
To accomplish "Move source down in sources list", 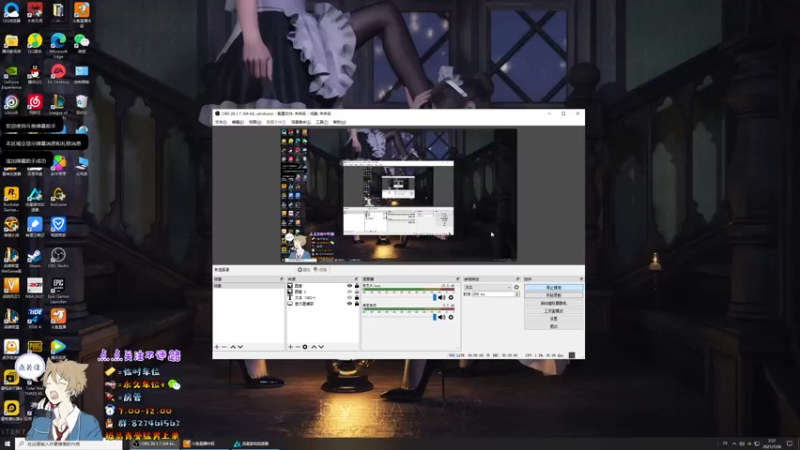I will (321, 347).
